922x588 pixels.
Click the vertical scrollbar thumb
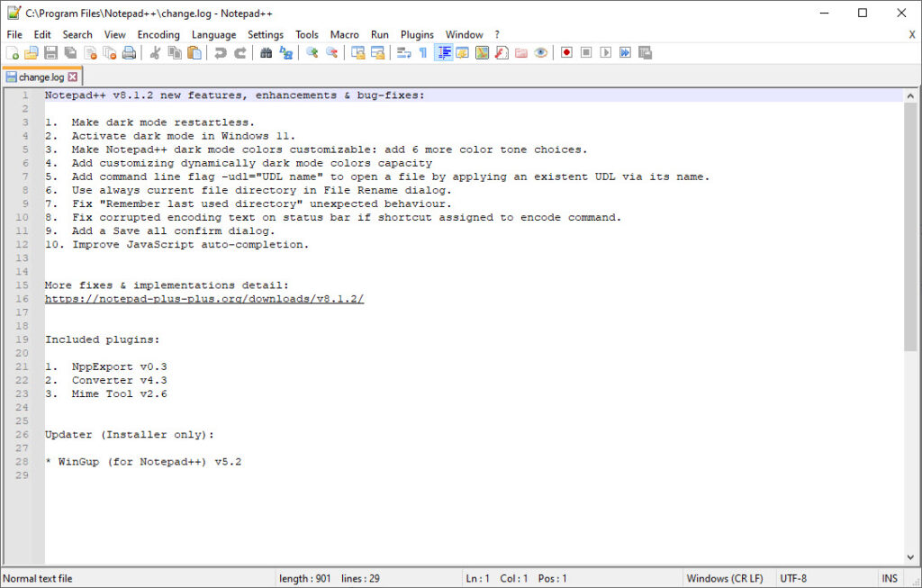pyautogui.click(x=910, y=227)
